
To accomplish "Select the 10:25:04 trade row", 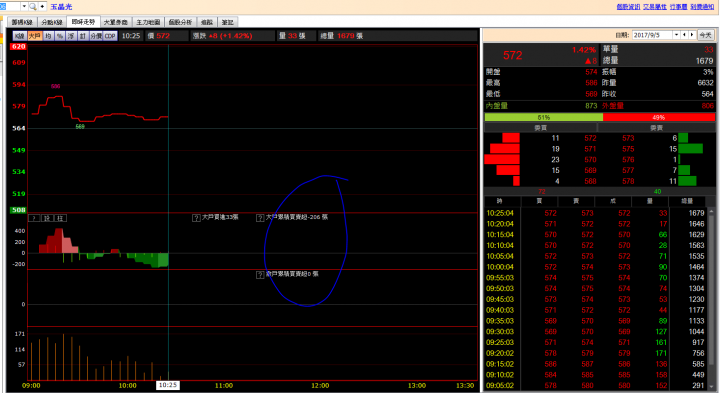I will click(x=595, y=213).
